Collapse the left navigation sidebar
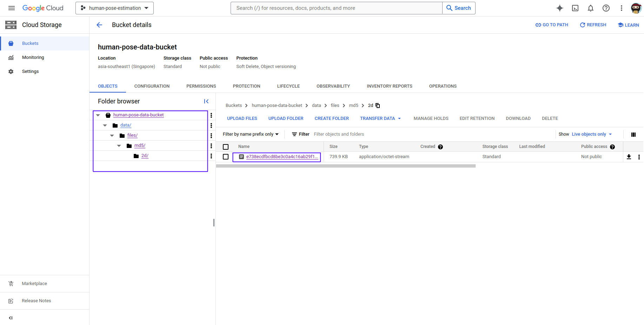 pos(11,318)
